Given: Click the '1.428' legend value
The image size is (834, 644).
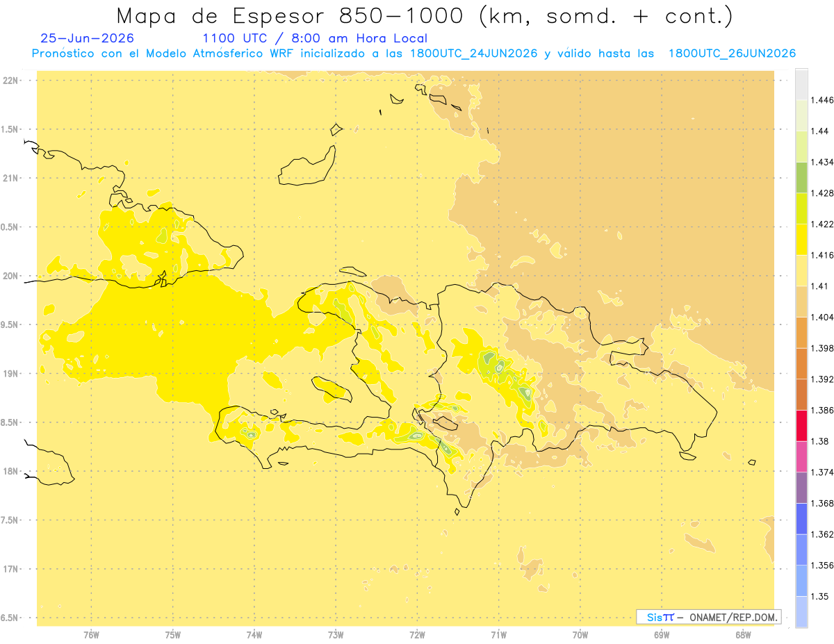Looking at the screenshot, I should (x=822, y=193).
